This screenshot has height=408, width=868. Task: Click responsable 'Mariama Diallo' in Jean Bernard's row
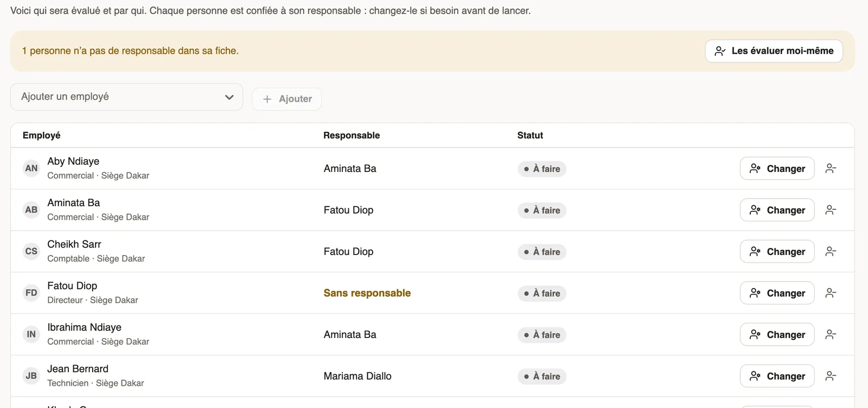[358, 376]
